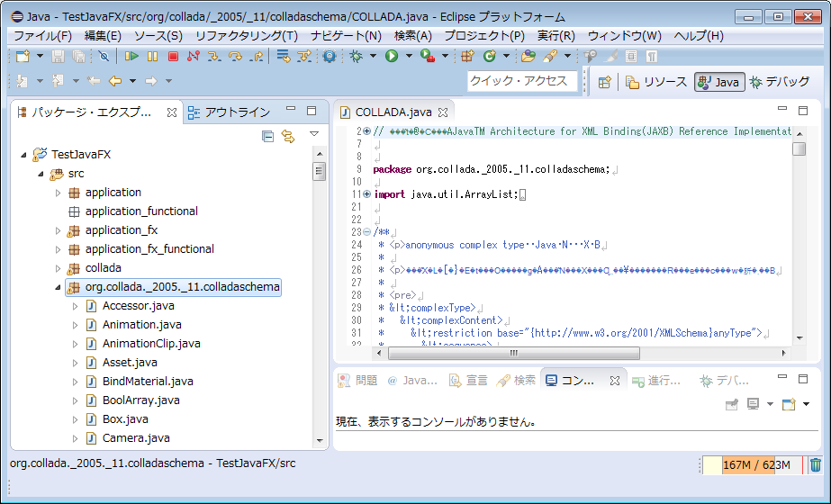The width and height of the screenshot is (831, 504).
Task: Click the Save All icon
Action: pyautogui.click(x=78, y=56)
